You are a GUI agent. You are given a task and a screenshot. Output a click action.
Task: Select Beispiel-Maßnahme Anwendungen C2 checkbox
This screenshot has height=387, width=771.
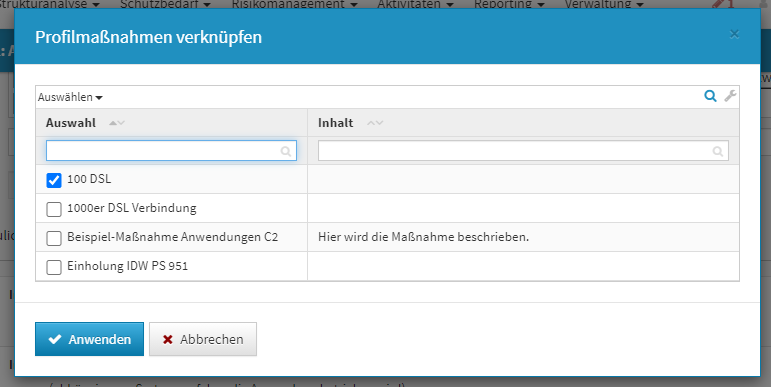tap(54, 238)
